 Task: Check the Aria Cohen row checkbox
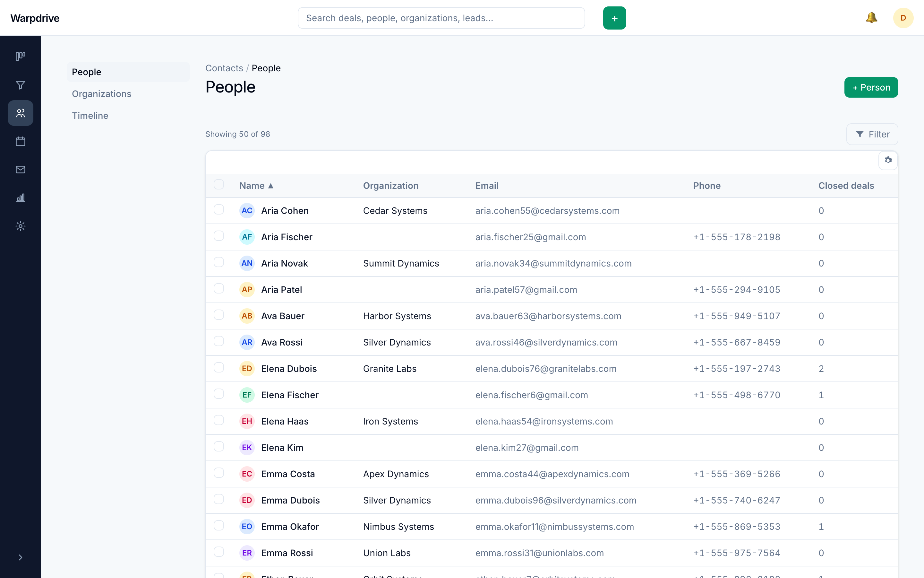(x=219, y=209)
